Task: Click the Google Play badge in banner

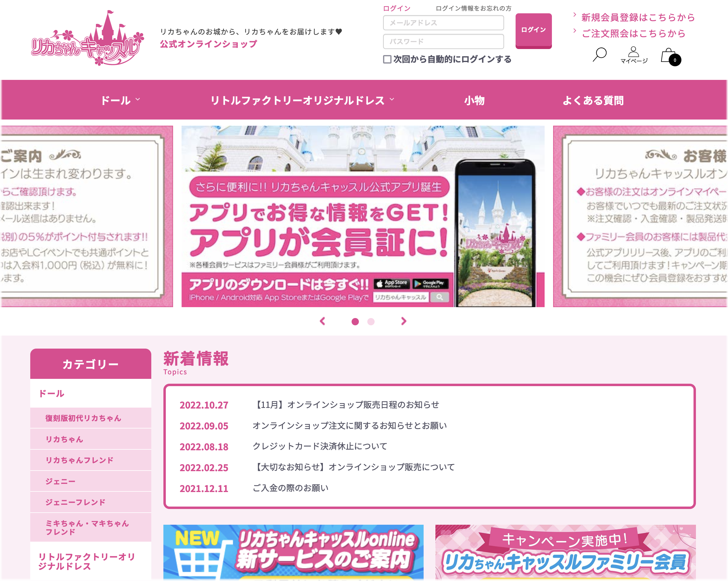Action: tap(430, 284)
